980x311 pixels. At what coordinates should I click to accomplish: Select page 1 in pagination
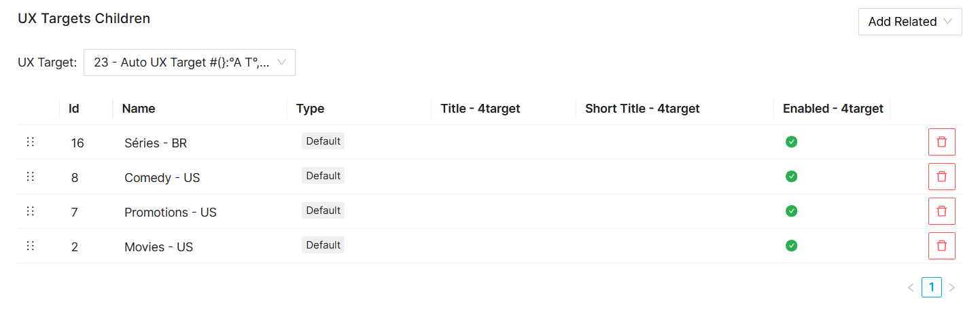tap(931, 288)
